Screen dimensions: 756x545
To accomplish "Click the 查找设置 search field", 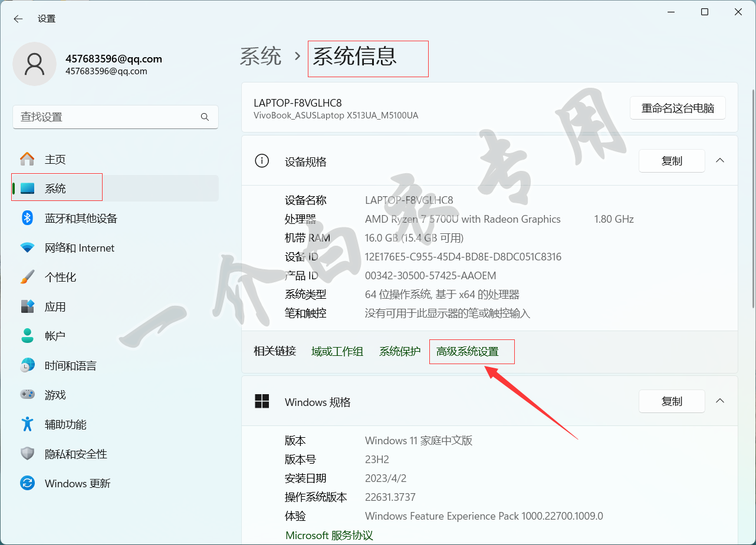I will pyautogui.click(x=116, y=117).
